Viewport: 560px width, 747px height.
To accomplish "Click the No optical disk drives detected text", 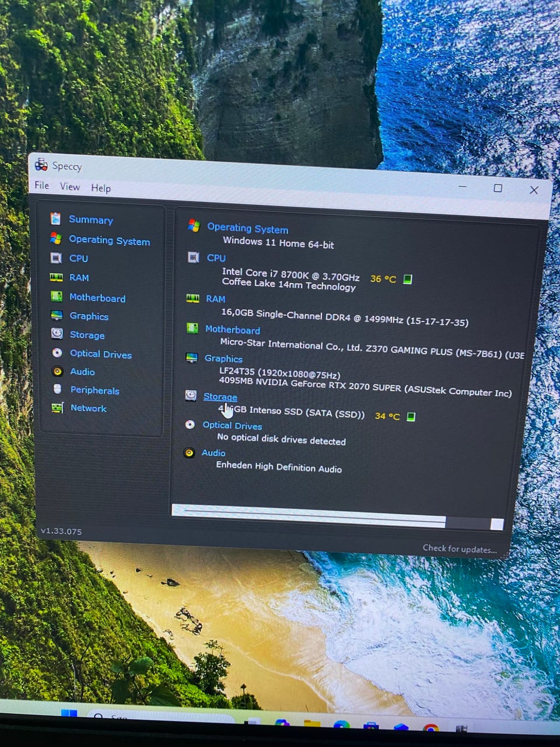I will tap(281, 439).
